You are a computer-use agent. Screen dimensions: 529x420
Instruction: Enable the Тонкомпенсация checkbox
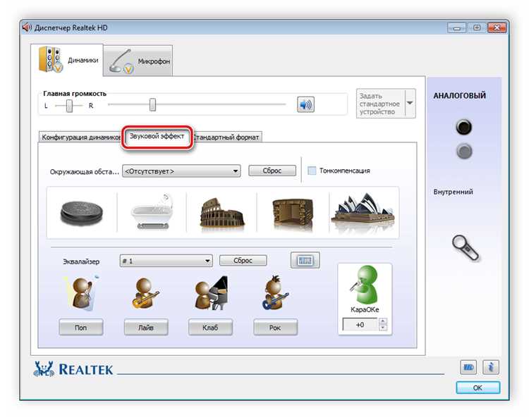point(312,171)
